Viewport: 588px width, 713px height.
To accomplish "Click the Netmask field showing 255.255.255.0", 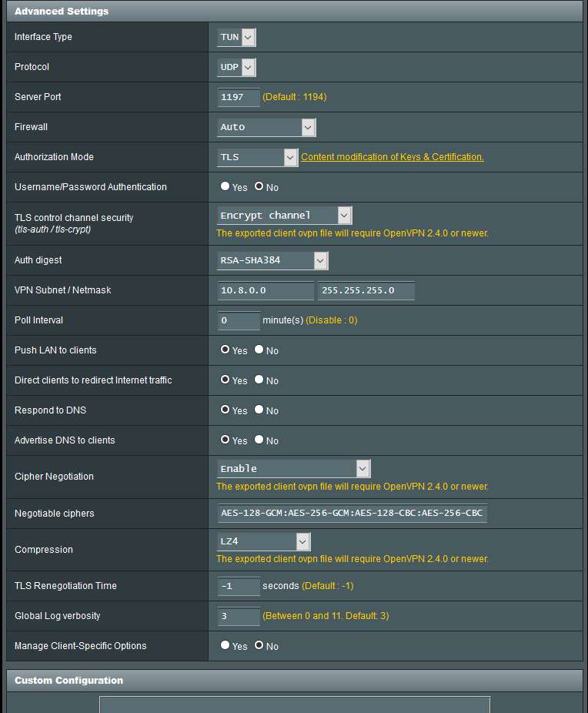I will pos(366,290).
